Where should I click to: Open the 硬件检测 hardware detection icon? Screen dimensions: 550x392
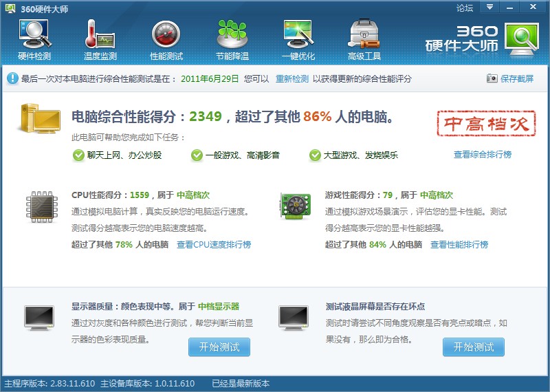(x=35, y=34)
